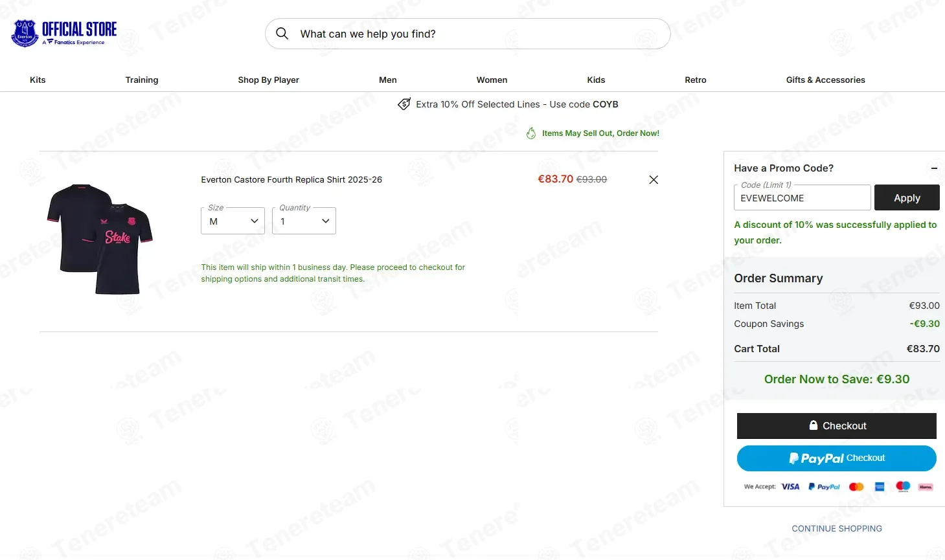The image size is (945, 560).
Task: Click the search magnifier icon
Action: pos(282,34)
